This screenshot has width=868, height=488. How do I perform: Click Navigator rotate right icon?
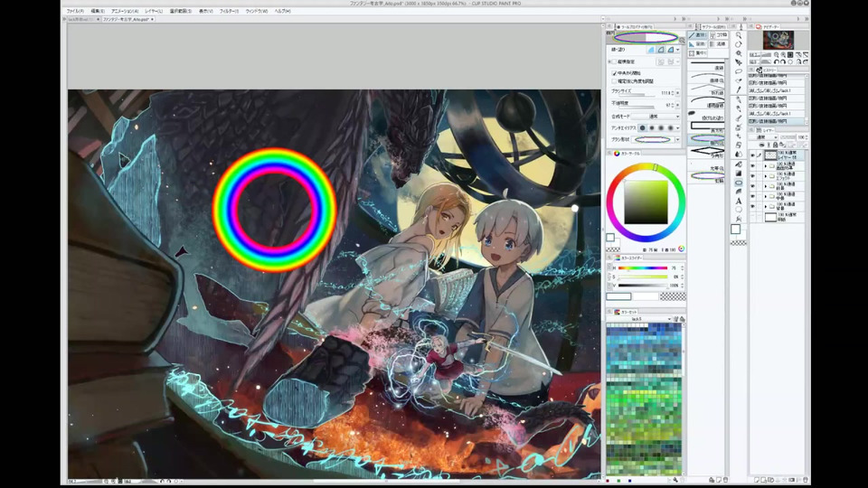tap(783, 61)
